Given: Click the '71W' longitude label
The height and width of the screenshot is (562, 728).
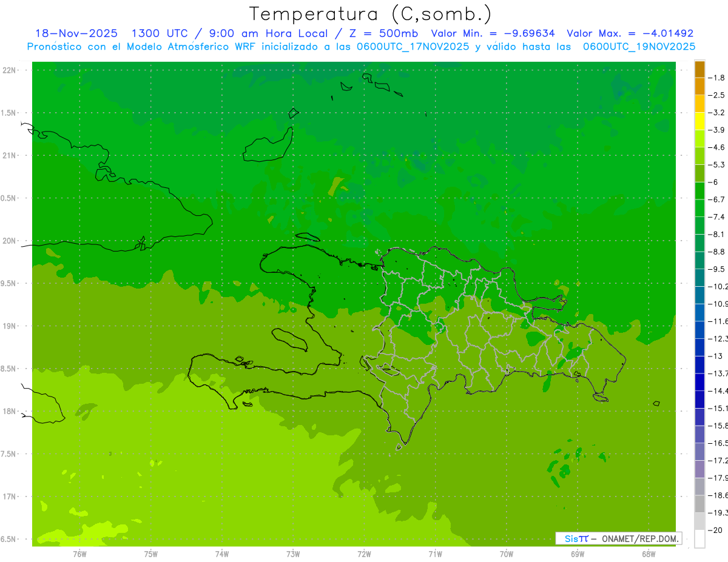Looking at the screenshot, I should [x=435, y=554].
